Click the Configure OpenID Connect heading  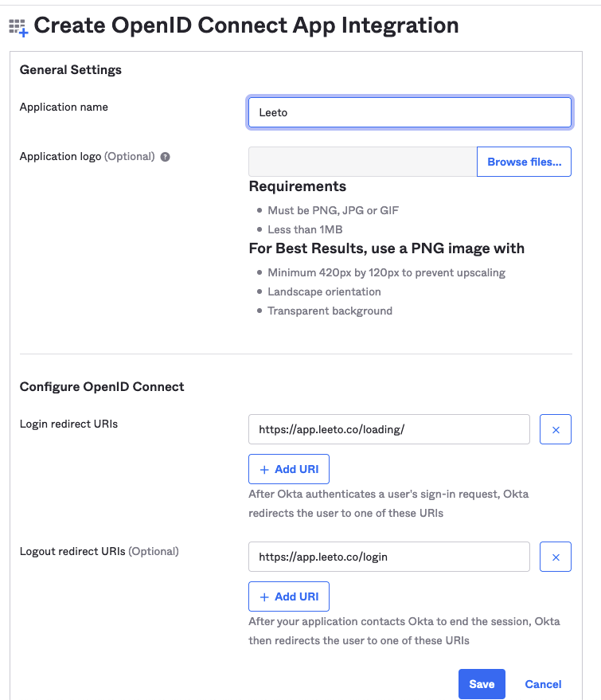click(x=102, y=387)
